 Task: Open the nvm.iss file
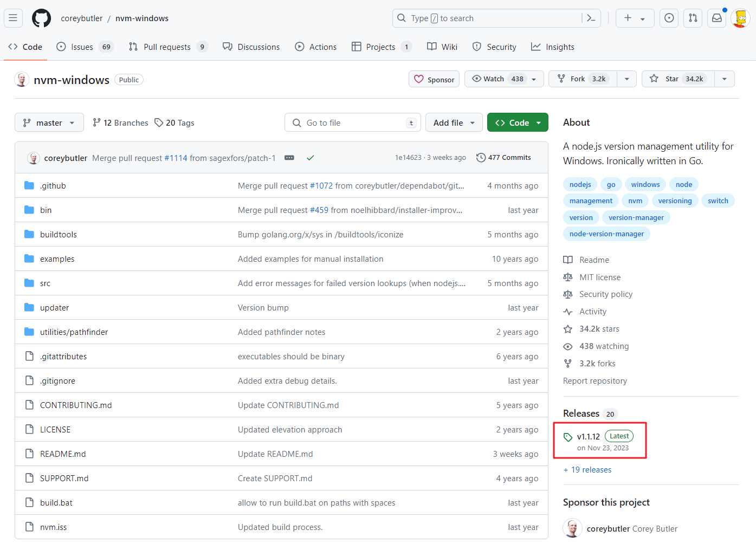pos(54,527)
